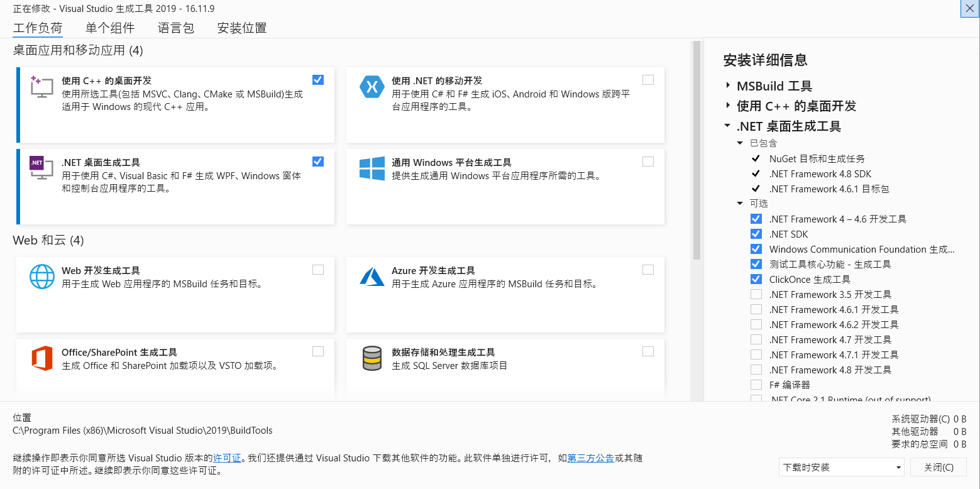Click the BuildTools install location path
This screenshot has height=489, width=980.
coord(143,431)
